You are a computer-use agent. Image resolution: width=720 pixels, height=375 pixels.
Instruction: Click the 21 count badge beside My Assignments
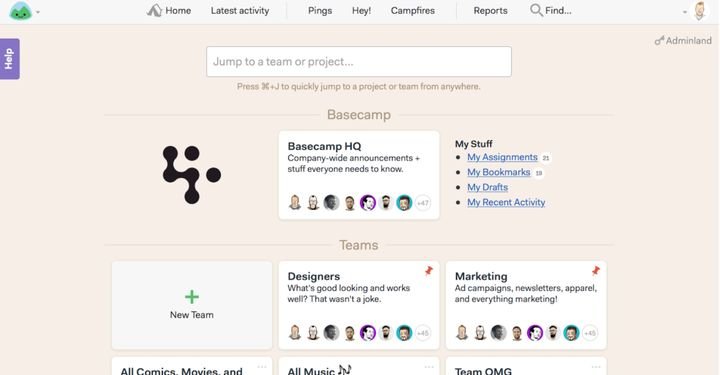[546, 158]
